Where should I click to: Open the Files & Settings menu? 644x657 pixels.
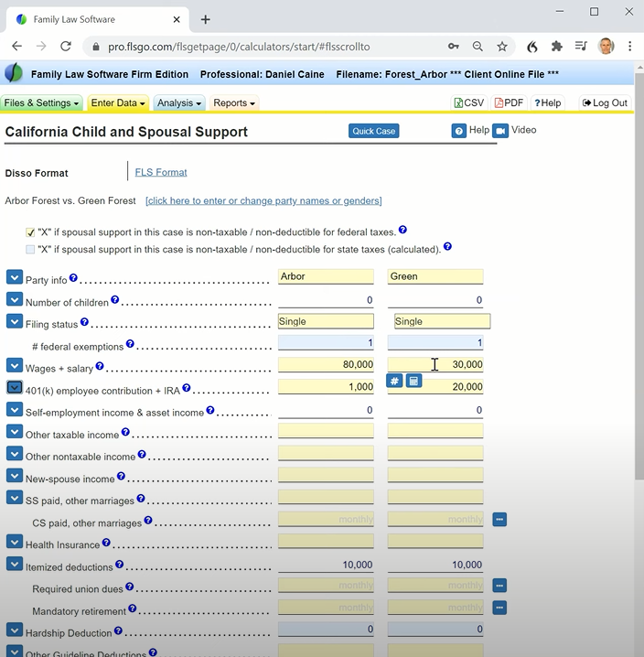[x=41, y=103]
